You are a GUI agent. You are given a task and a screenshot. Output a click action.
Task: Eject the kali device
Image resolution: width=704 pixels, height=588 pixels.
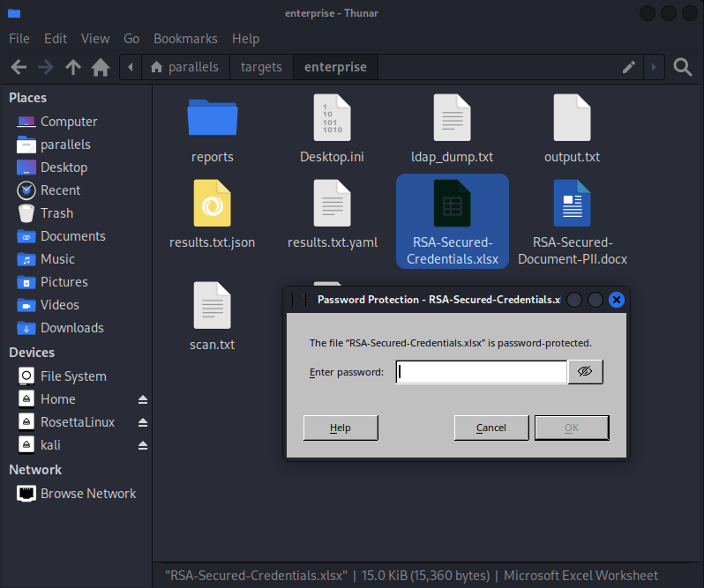tap(143, 445)
